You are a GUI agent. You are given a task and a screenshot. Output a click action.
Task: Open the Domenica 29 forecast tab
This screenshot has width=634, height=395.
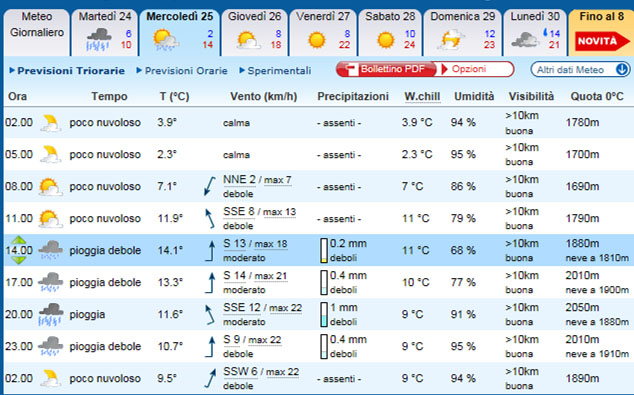(x=462, y=32)
